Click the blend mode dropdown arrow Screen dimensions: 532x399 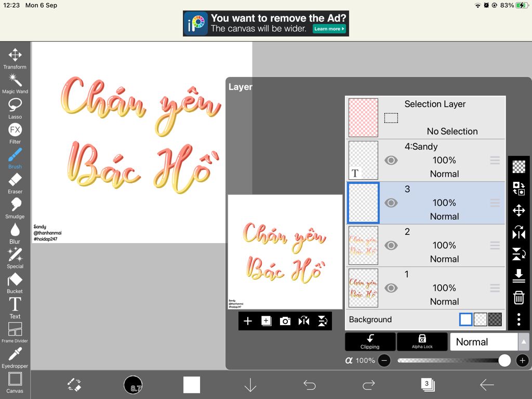pos(524,342)
